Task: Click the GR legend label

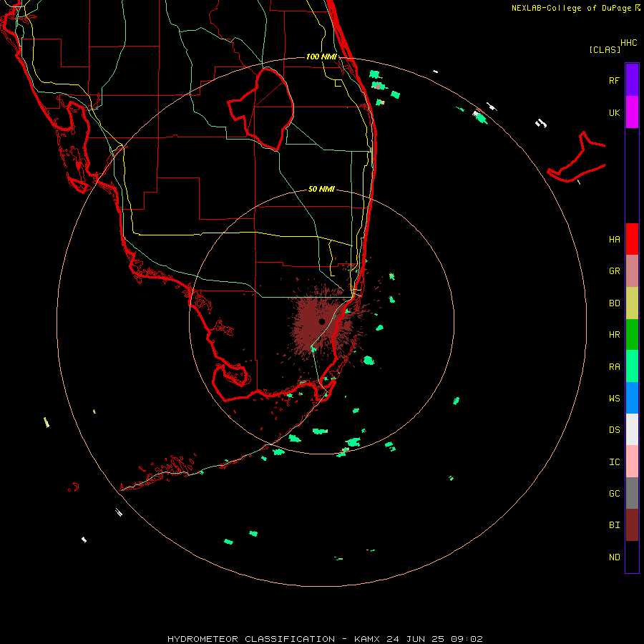Action: tap(614, 271)
